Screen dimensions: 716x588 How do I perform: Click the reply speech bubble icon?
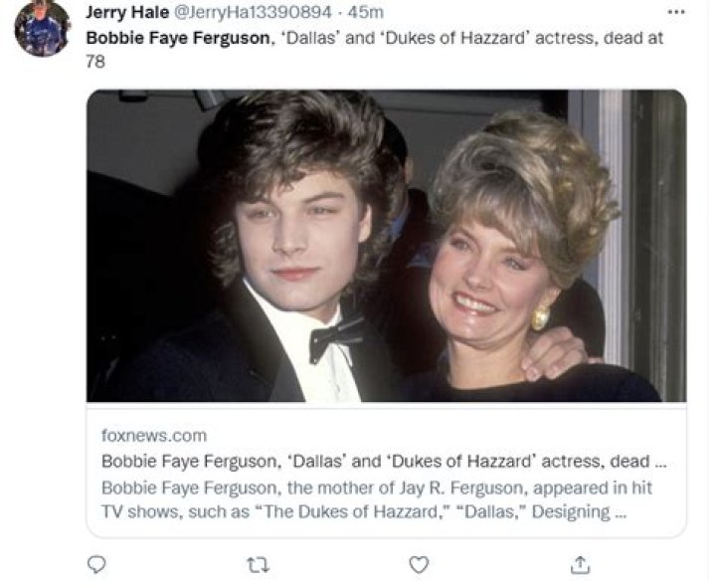pos(96,564)
